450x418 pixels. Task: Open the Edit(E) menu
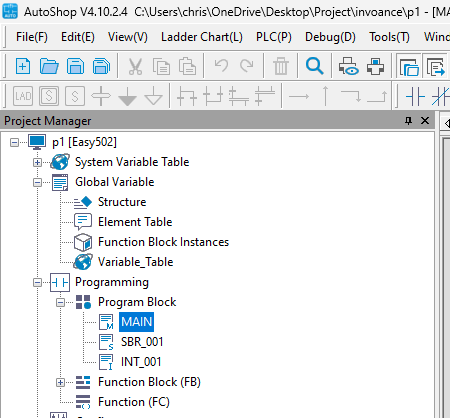(78, 37)
